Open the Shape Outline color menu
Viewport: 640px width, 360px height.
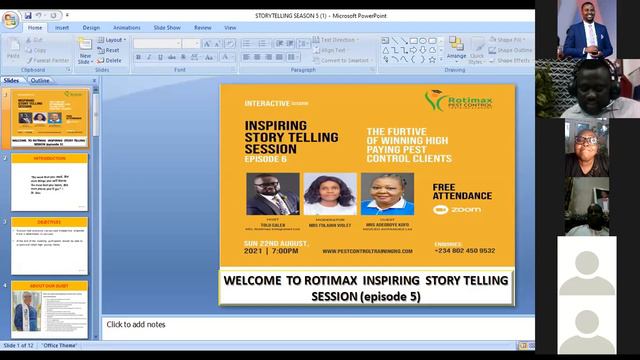coord(510,50)
